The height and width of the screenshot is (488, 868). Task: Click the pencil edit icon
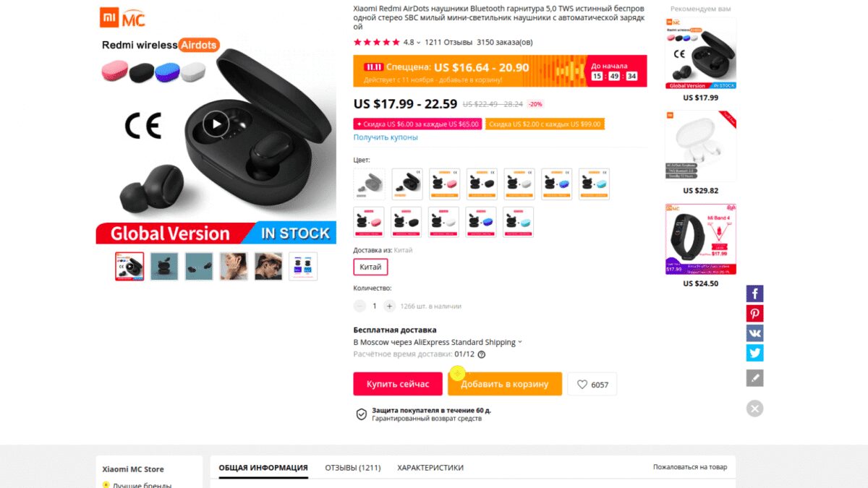click(x=754, y=377)
